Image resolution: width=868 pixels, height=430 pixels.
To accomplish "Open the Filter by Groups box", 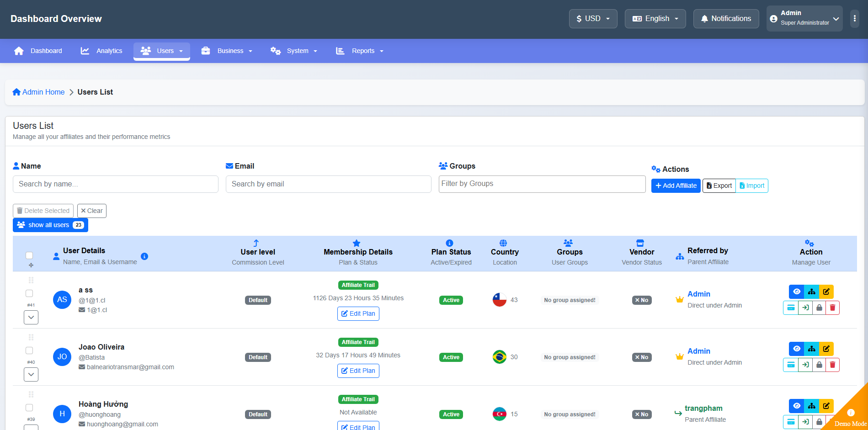I will click(542, 184).
